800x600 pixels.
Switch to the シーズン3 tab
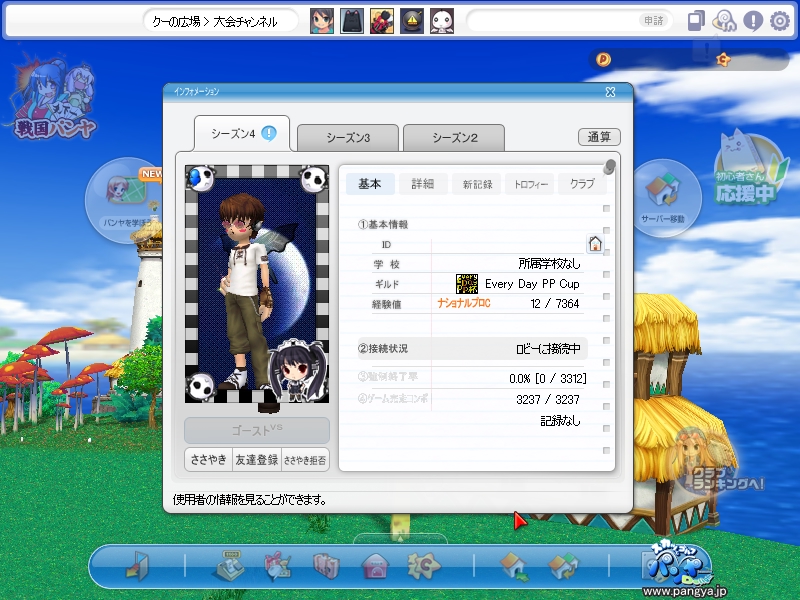pos(348,137)
